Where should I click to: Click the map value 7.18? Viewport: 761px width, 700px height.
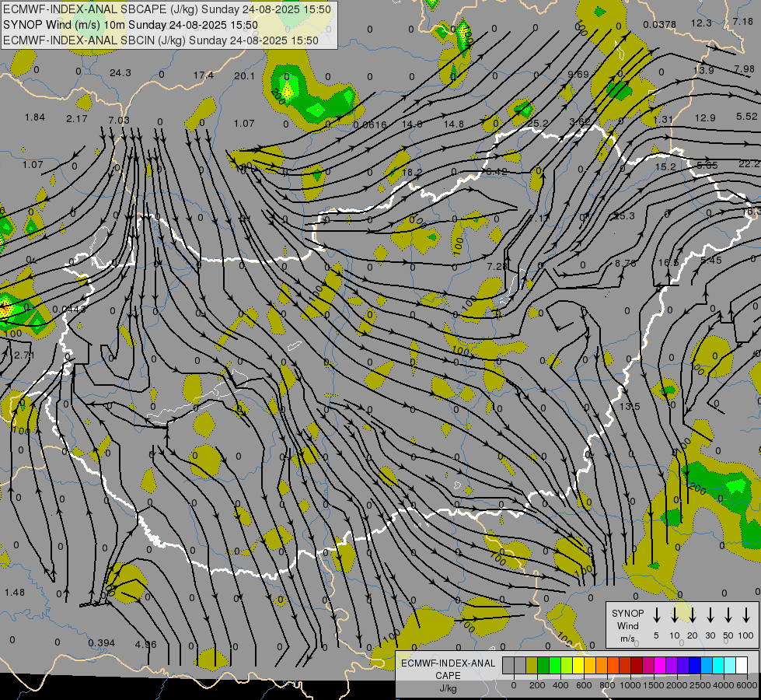click(742, 21)
